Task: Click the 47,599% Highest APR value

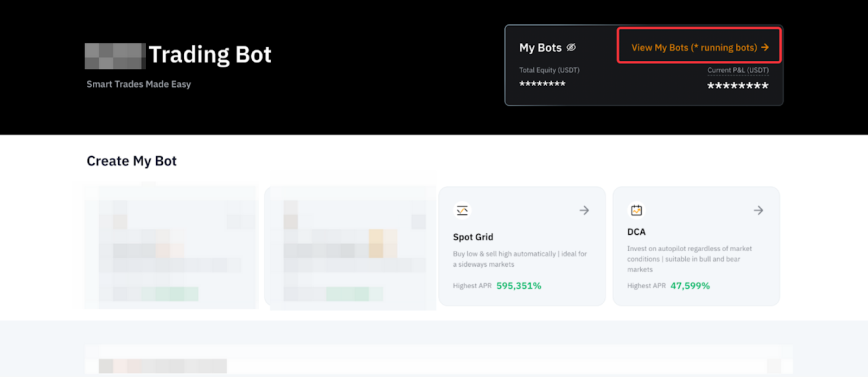Action: tap(690, 286)
